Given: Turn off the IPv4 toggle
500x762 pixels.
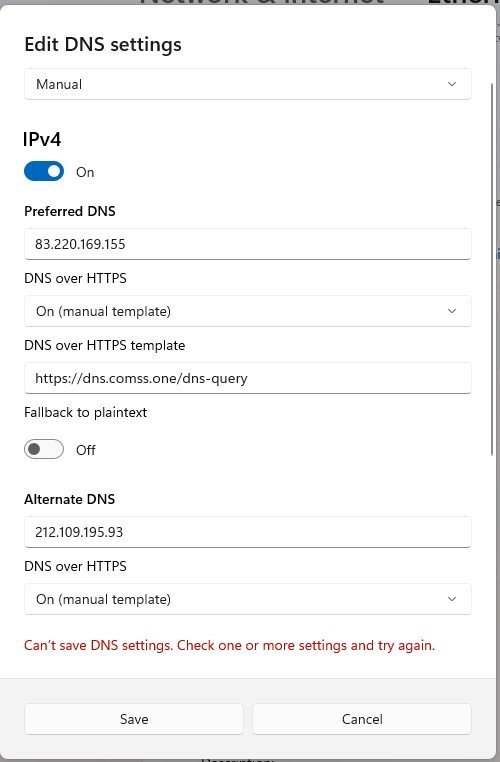Looking at the screenshot, I should [44, 171].
